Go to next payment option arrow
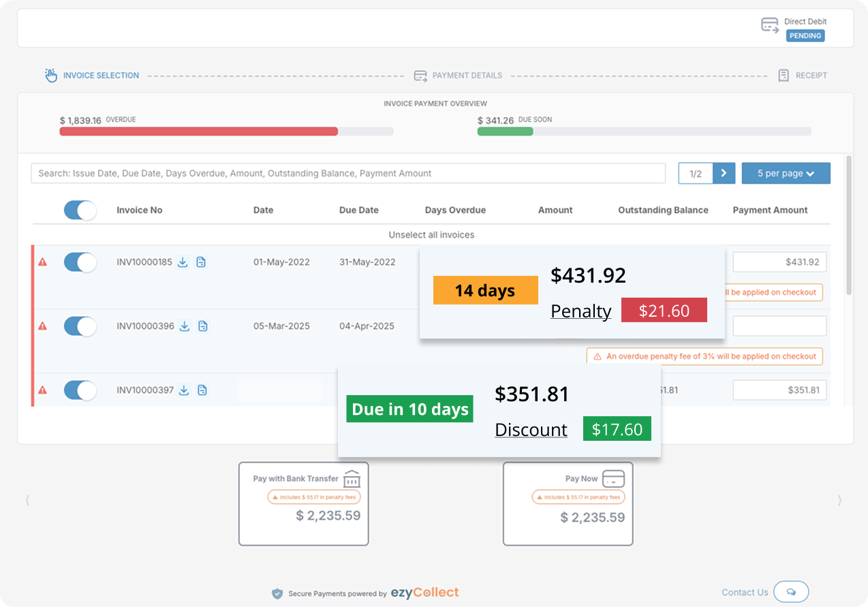 pos(839,501)
